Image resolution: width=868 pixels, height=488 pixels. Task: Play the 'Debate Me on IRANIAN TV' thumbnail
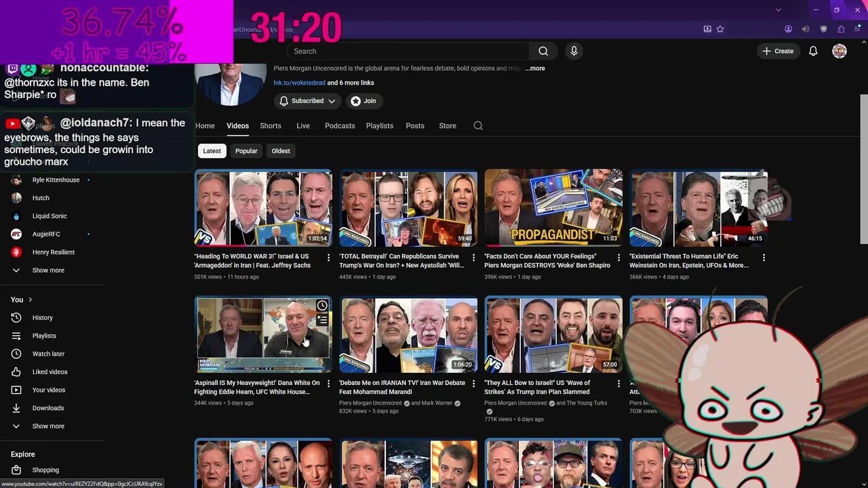(408, 334)
